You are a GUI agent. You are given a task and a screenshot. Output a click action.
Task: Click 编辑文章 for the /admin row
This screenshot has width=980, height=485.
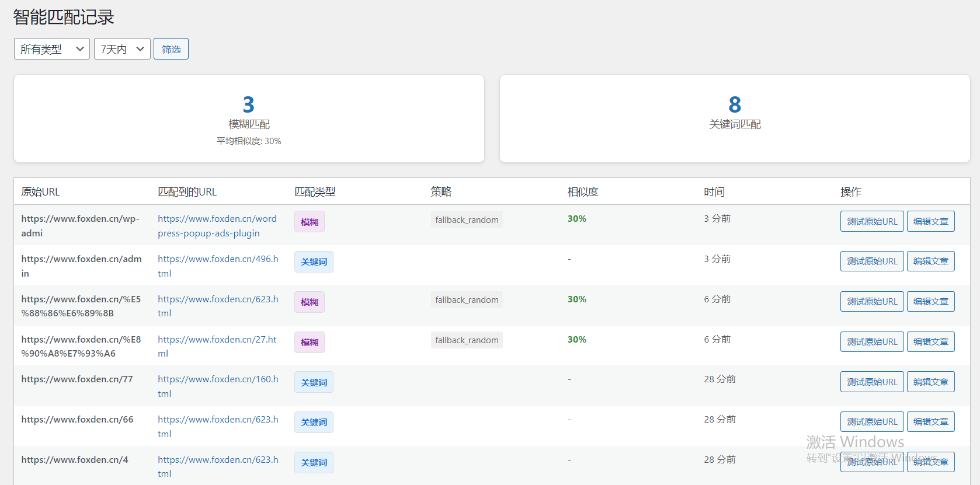(931, 261)
